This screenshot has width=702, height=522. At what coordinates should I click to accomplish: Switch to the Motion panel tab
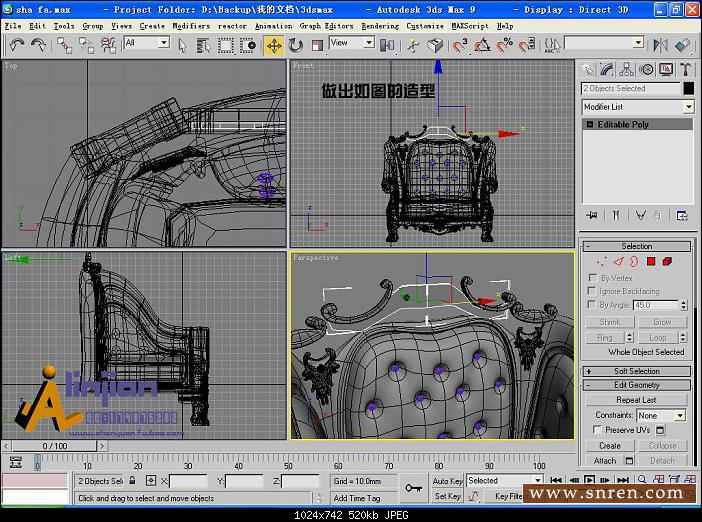pyautogui.click(x=646, y=69)
